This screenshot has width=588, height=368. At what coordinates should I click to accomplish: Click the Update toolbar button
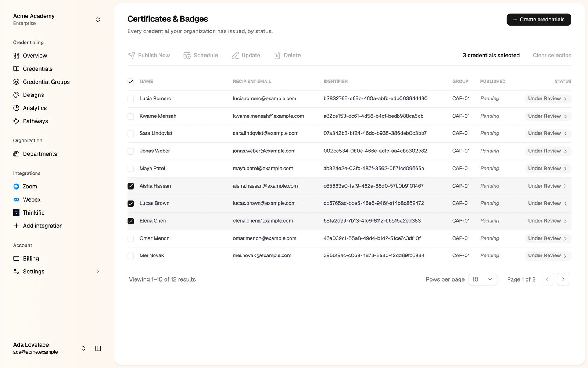point(246,55)
